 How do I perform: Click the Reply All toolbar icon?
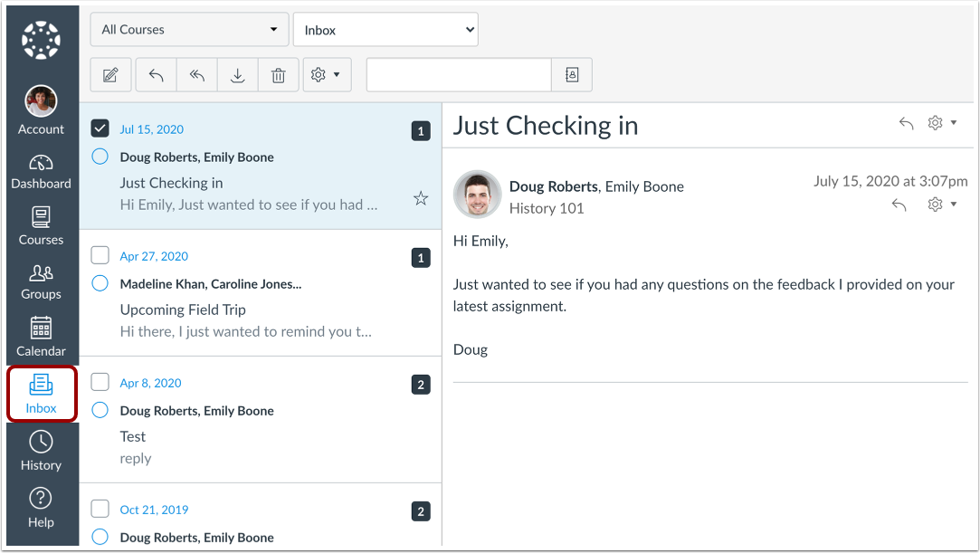click(x=197, y=75)
